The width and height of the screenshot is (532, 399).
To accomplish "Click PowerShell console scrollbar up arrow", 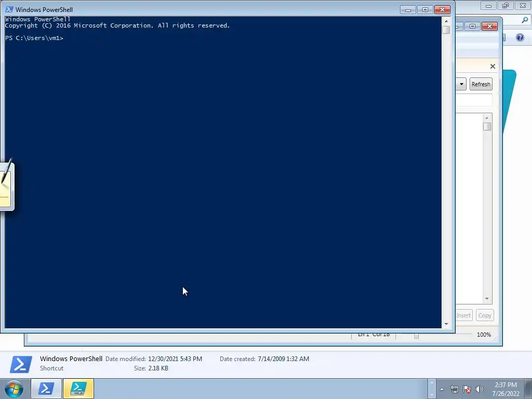I will click(446, 21).
